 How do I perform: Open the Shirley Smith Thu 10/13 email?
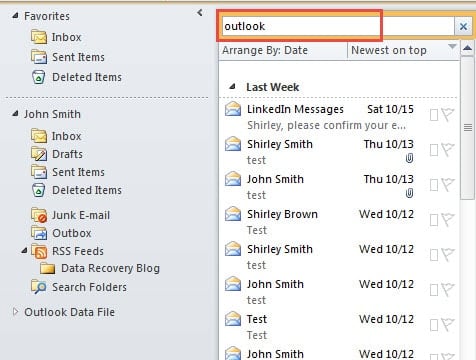coord(339,152)
